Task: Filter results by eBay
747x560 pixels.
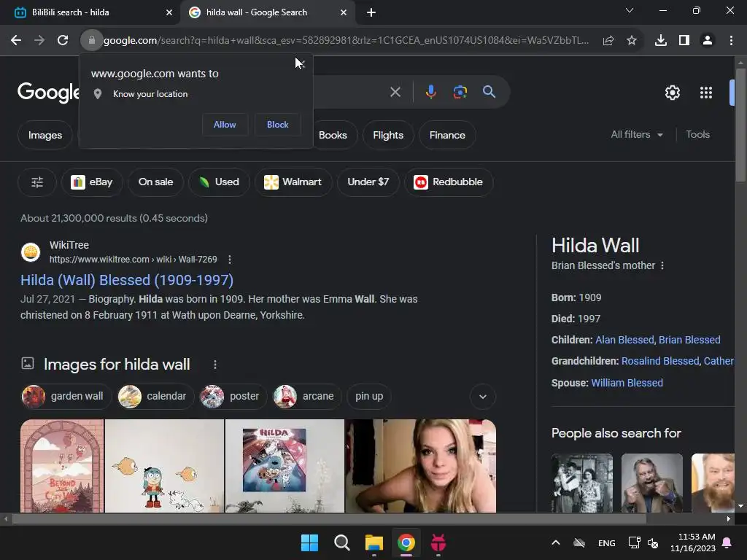Action: 91,182
